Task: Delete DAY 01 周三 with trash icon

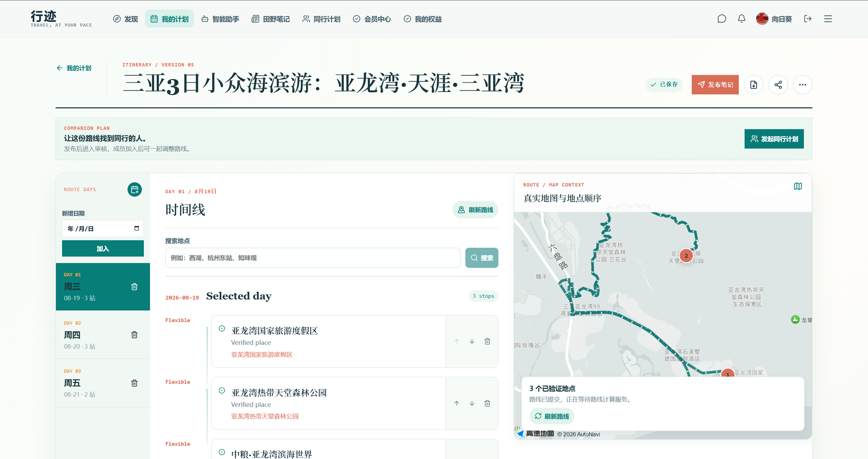Action: (134, 287)
